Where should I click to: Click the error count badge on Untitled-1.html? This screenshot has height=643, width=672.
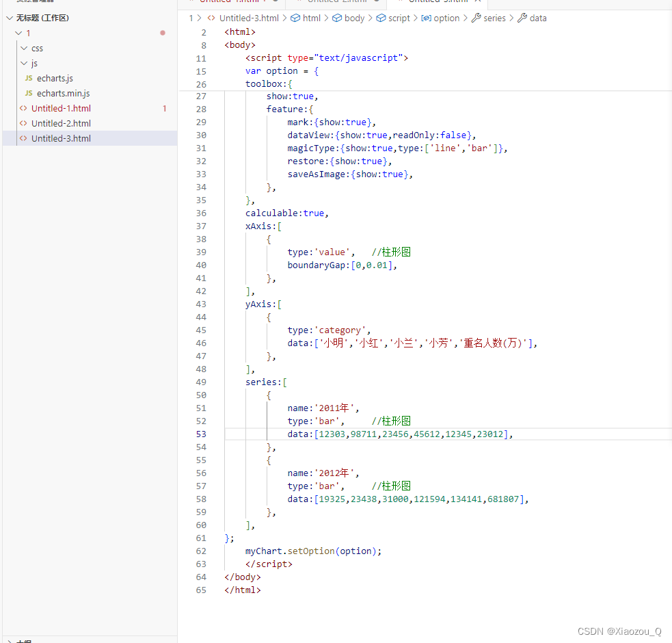point(165,109)
